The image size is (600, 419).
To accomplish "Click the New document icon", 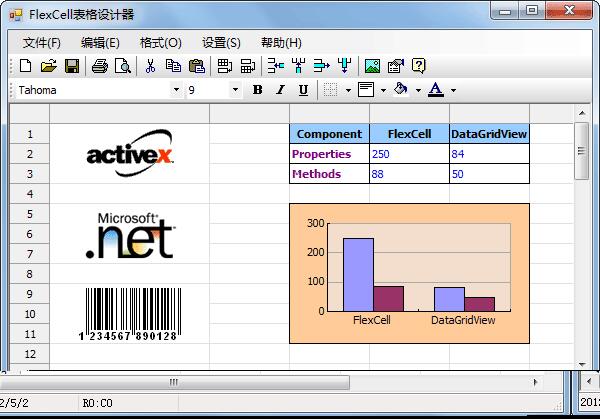I will click(x=25, y=66).
